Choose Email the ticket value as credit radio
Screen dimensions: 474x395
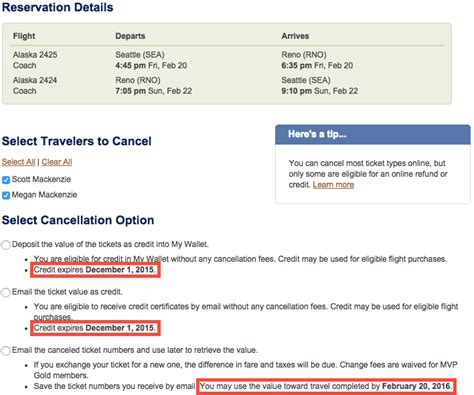[x=6, y=292]
